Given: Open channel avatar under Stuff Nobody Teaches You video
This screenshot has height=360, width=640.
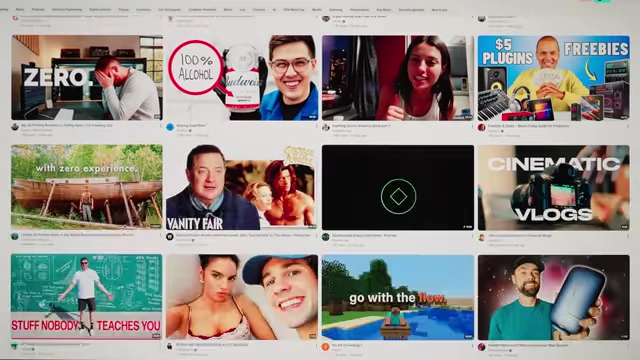Looking at the screenshot, I should click(x=14, y=346).
